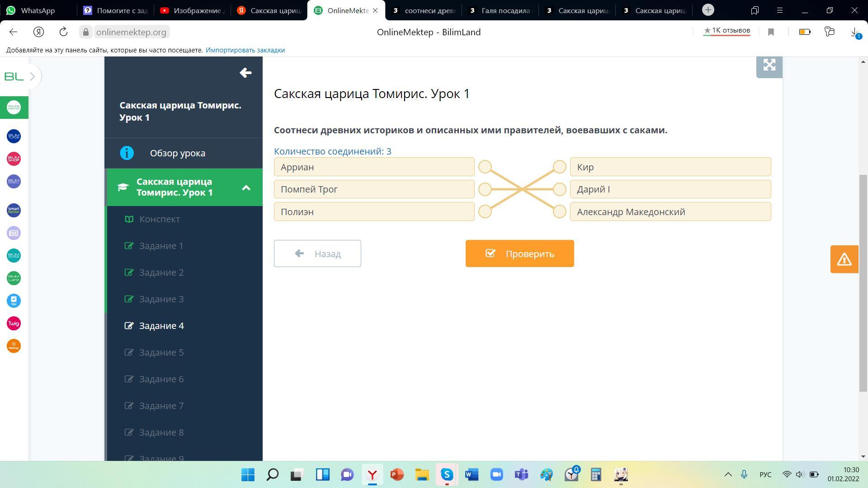Switch to the WhatsApp browser tab

38,10
